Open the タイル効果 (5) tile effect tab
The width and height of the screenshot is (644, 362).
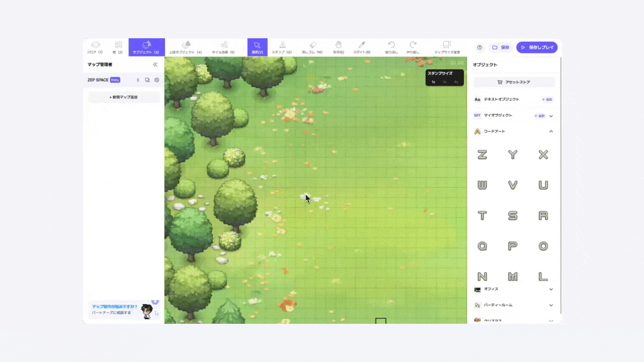223,47
